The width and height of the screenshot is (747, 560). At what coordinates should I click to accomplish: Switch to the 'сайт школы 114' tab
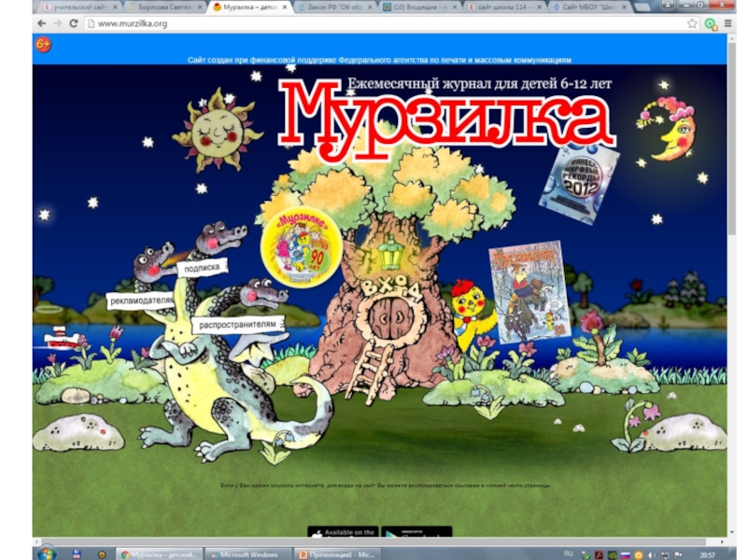(505, 7)
